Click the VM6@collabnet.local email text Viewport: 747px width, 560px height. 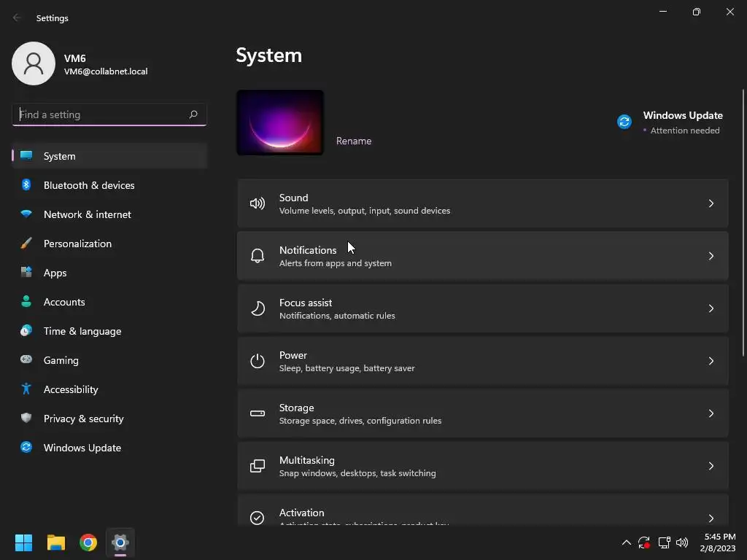[106, 71]
